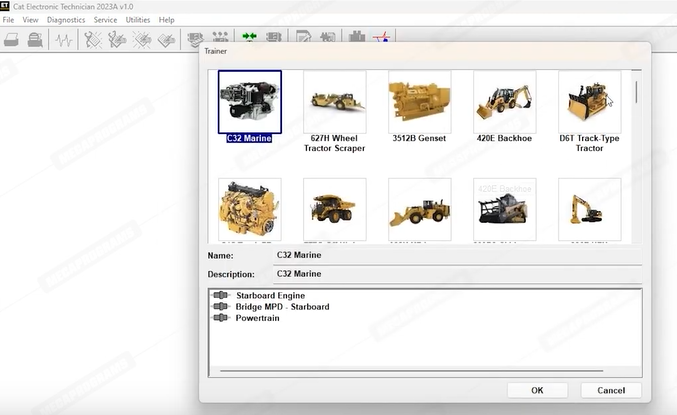677x415 pixels.
Task: Click the ECM icon beside Starboard Engine
Action: coord(221,295)
